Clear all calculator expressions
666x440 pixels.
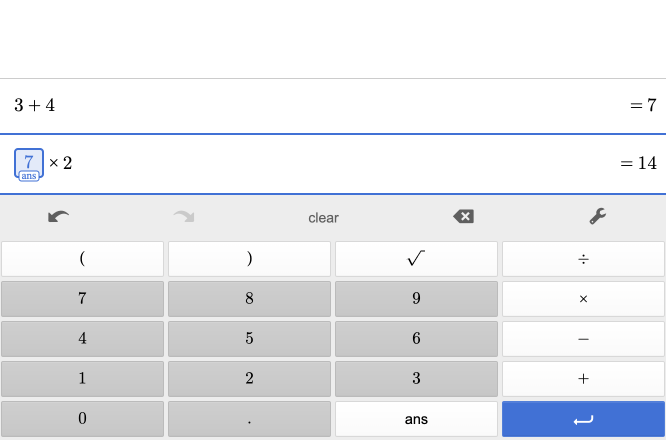[323, 217]
